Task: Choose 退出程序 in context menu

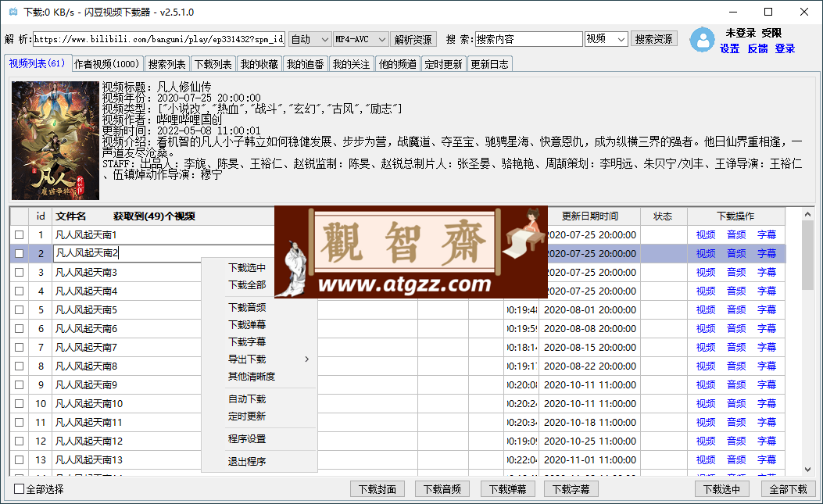Action: point(259,462)
